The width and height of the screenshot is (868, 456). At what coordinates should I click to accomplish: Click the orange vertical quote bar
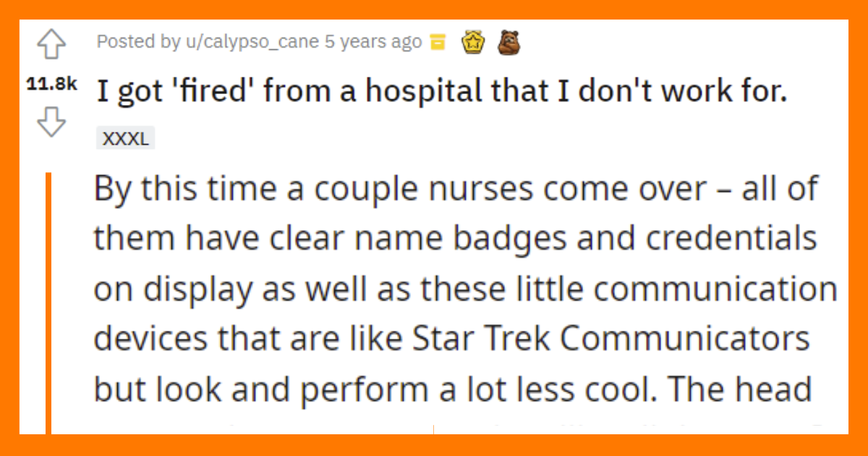(x=48, y=303)
